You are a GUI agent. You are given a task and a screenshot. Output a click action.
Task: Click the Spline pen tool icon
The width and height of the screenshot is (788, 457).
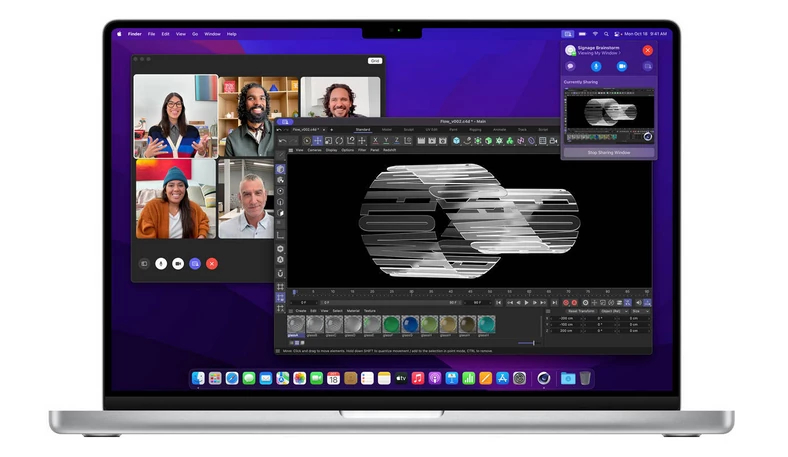(x=467, y=141)
